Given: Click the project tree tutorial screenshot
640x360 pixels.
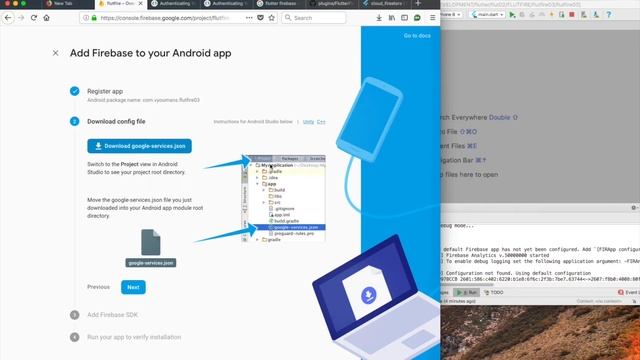Looking at the screenshot, I should pos(284,198).
